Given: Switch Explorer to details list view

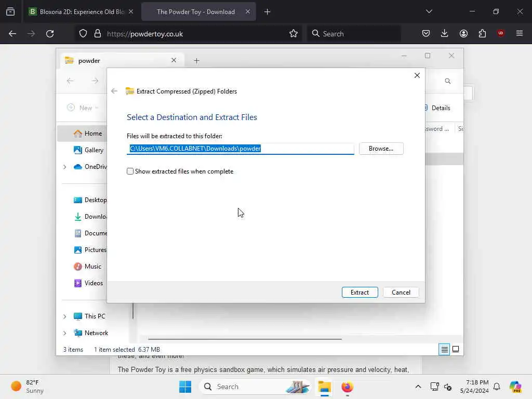Looking at the screenshot, I should tap(444, 349).
